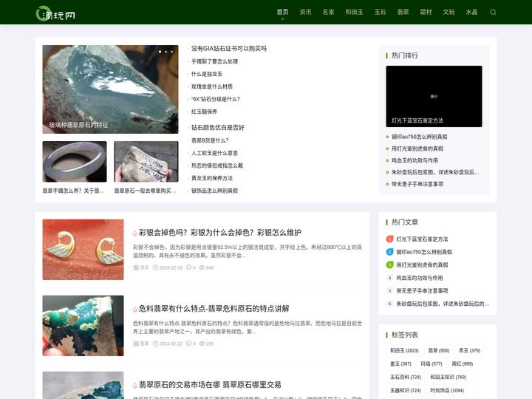Open article 红玉髓保养

pos(204,112)
